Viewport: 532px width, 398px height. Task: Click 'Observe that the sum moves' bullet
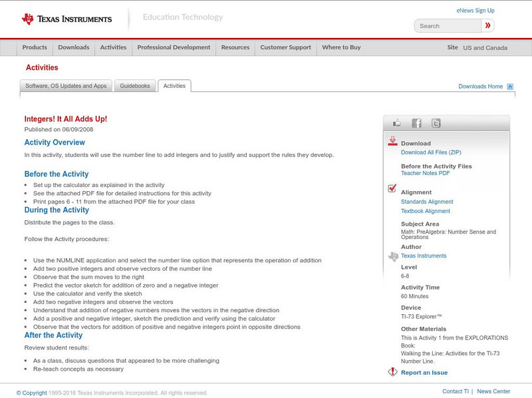pos(88,277)
